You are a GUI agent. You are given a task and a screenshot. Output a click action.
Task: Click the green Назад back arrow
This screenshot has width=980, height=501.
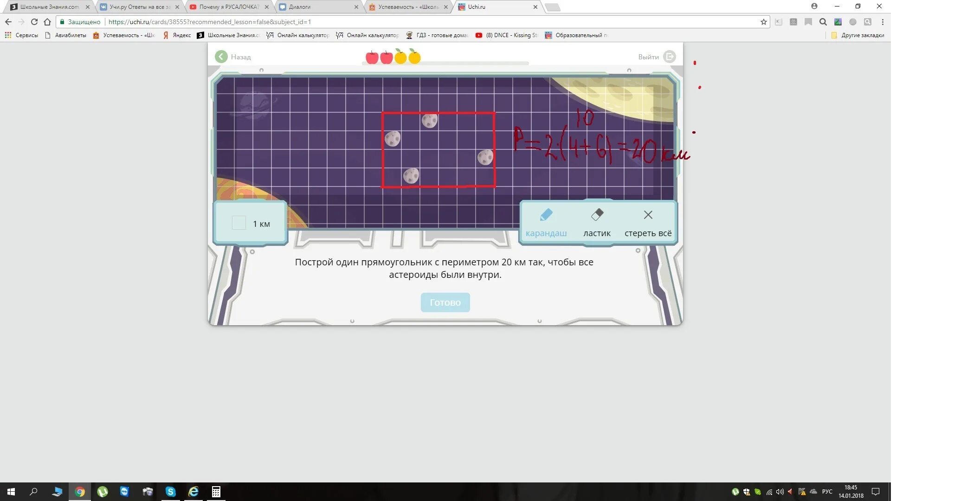click(221, 57)
